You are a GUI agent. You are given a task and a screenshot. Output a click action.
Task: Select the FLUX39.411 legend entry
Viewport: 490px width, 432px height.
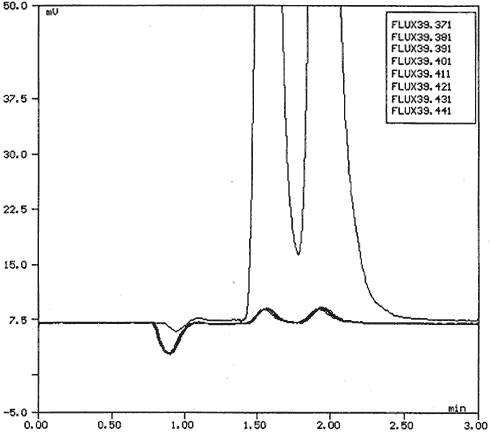tap(421, 74)
